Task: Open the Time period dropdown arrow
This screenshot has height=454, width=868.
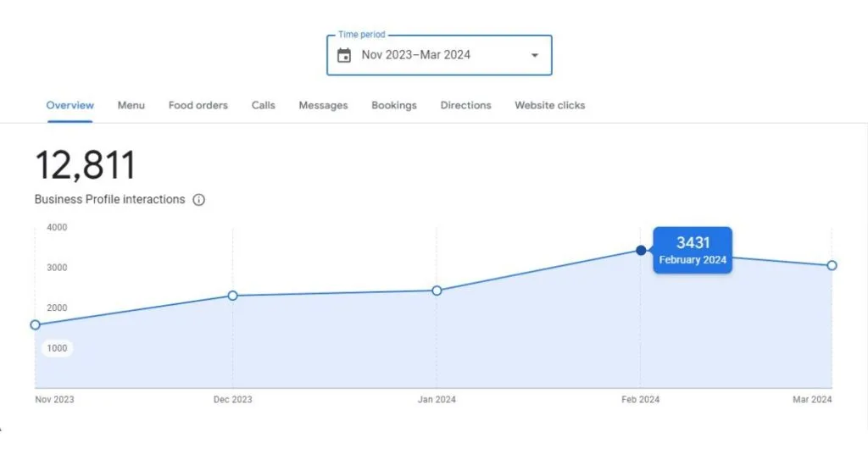Action: 535,55
